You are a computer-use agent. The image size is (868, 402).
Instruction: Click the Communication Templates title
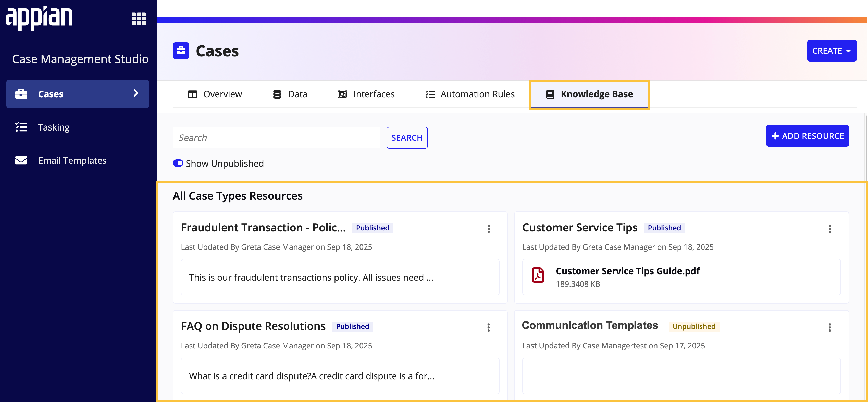coord(590,325)
